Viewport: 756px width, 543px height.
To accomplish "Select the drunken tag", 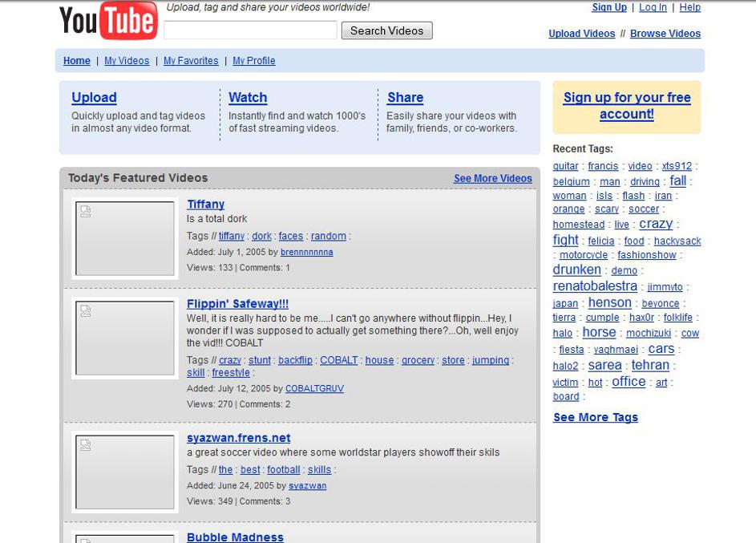I will point(576,270).
